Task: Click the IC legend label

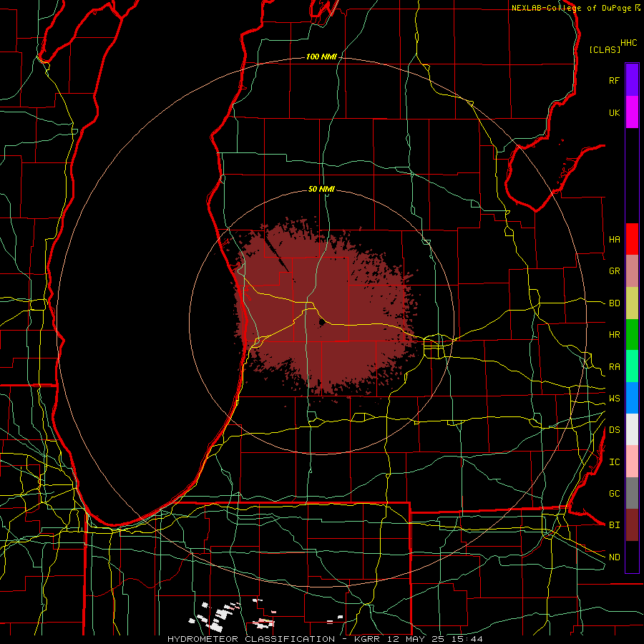Action: pyautogui.click(x=614, y=462)
